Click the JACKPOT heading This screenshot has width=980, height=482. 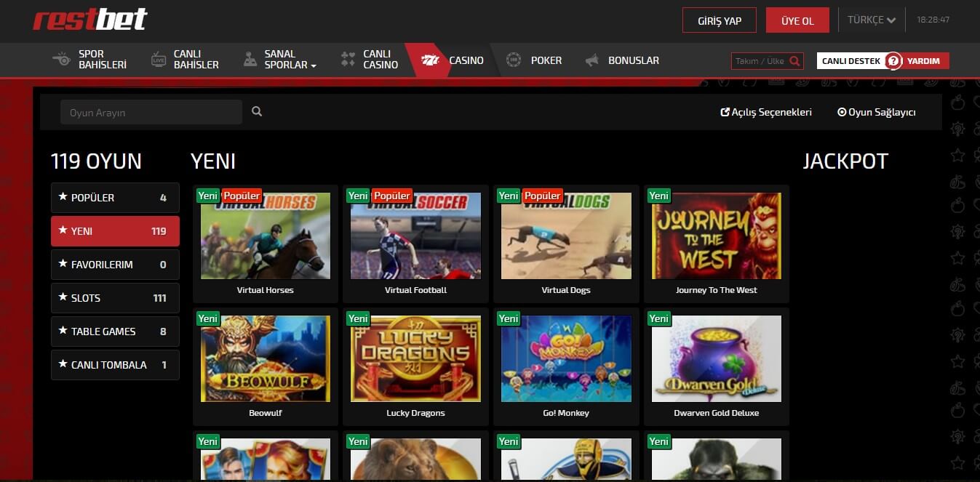click(x=845, y=161)
